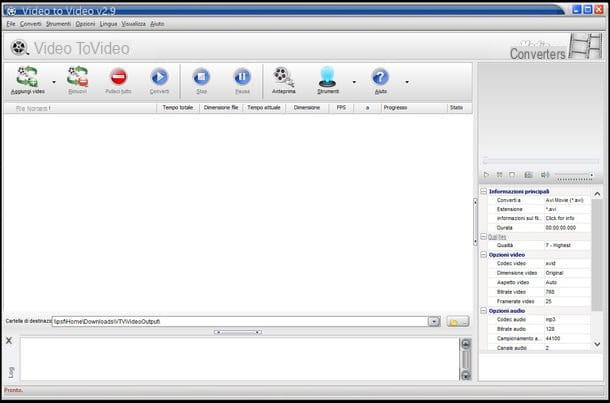Open the Converti menu
Image resolution: width=610 pixels, height=403 pixels.
coord(31,24)
